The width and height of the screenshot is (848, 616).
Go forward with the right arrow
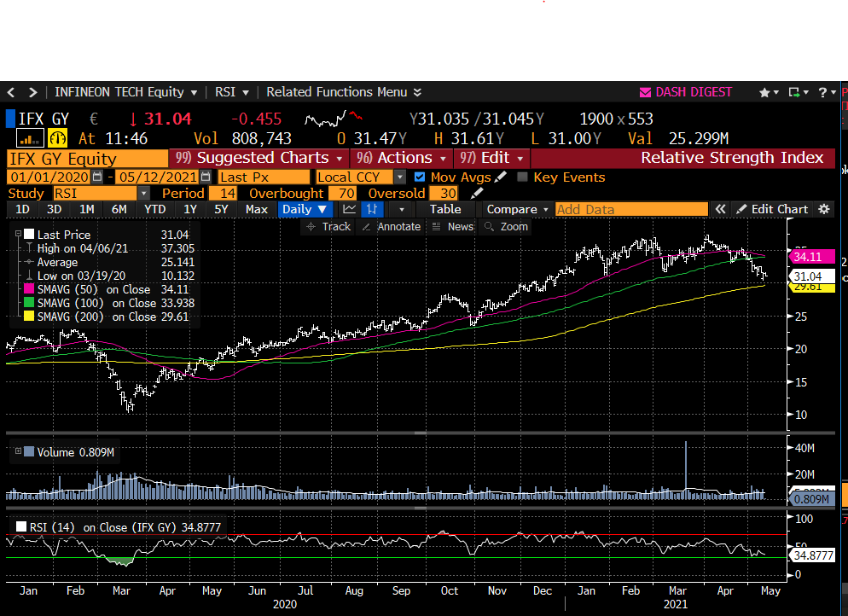33,92
